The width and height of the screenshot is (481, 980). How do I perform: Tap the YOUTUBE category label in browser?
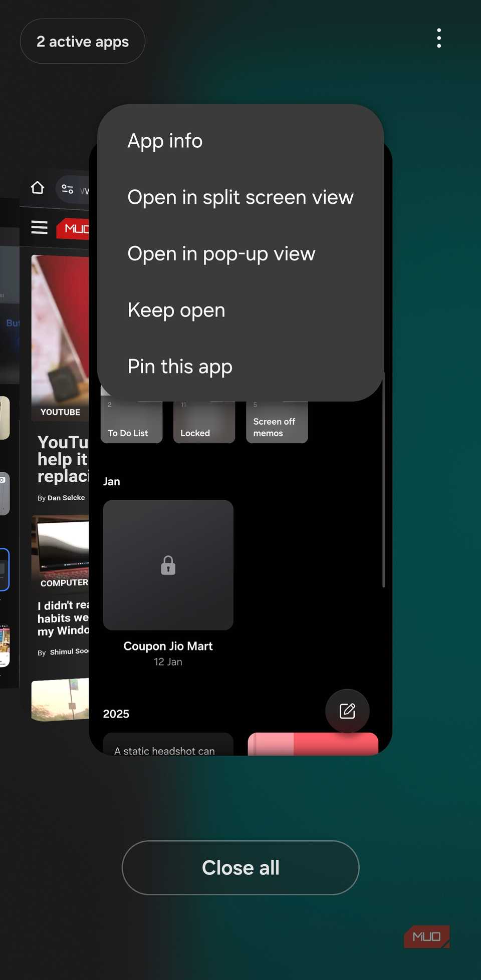coord(60,412)
